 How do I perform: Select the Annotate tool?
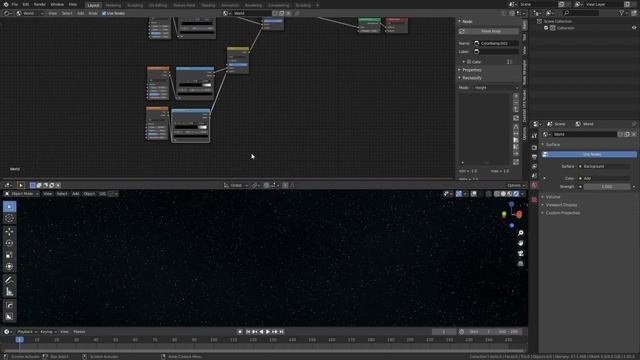point(9,280)
